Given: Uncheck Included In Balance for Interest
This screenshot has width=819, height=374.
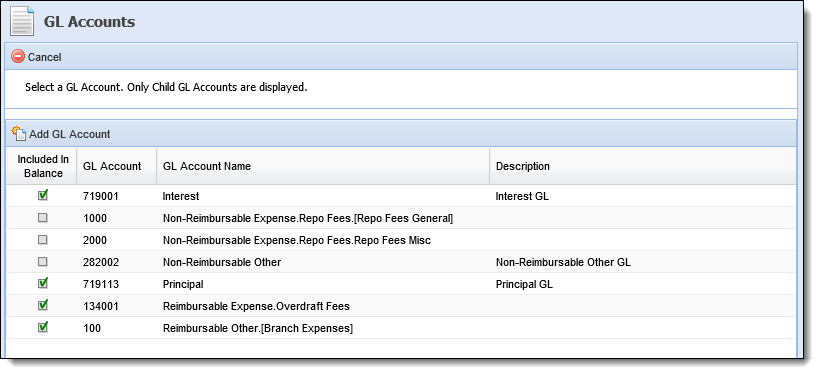Looking at the screenshot, I should pos(43,195).
